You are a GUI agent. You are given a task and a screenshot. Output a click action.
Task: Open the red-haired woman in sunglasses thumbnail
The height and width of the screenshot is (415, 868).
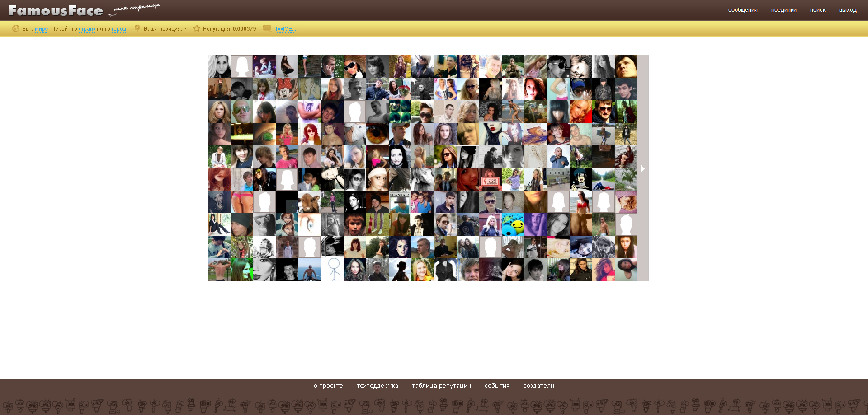310,134
